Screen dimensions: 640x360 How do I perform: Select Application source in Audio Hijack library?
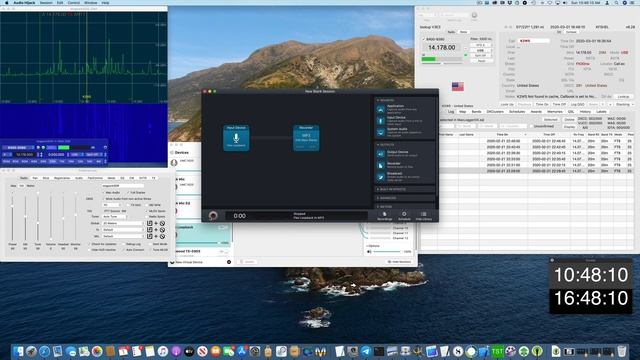404,108
